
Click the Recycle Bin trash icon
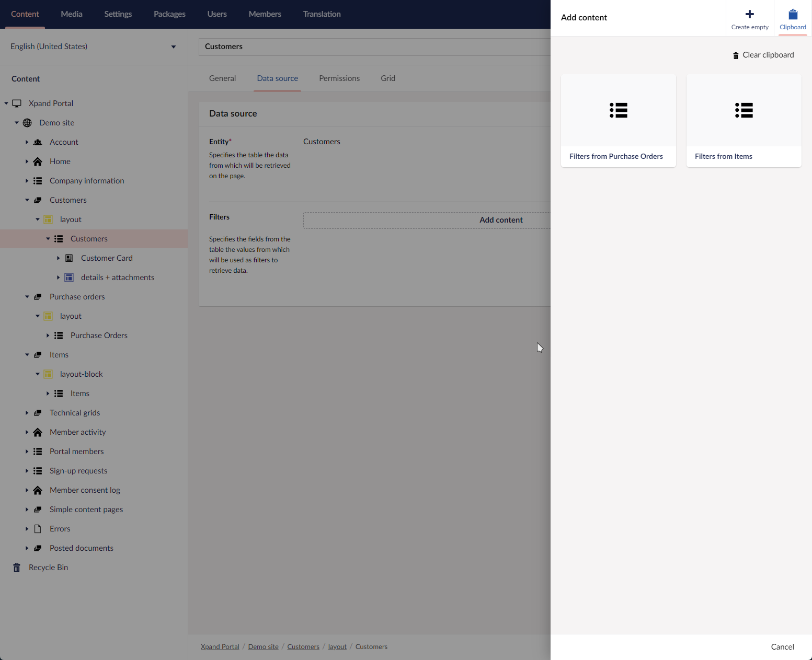pyautogui.click(x=17, y=568)
